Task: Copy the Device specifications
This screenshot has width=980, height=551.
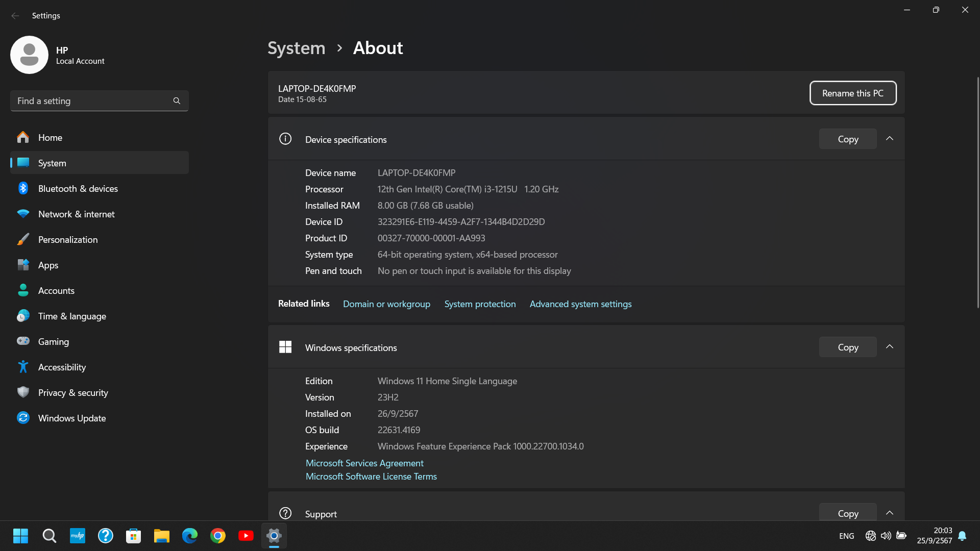Action: point(848,139)
